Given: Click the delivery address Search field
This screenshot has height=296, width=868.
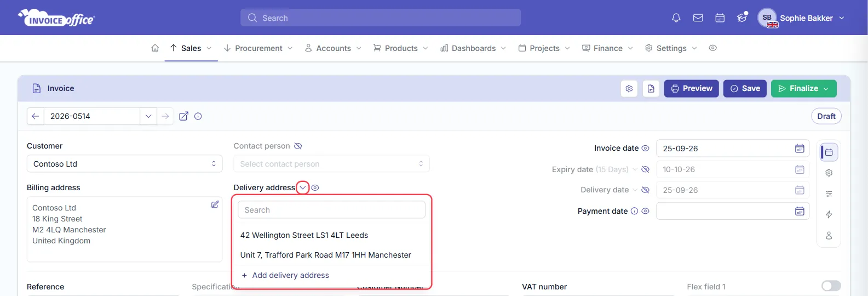Looking at the screenshot, I should coord(331,210).
